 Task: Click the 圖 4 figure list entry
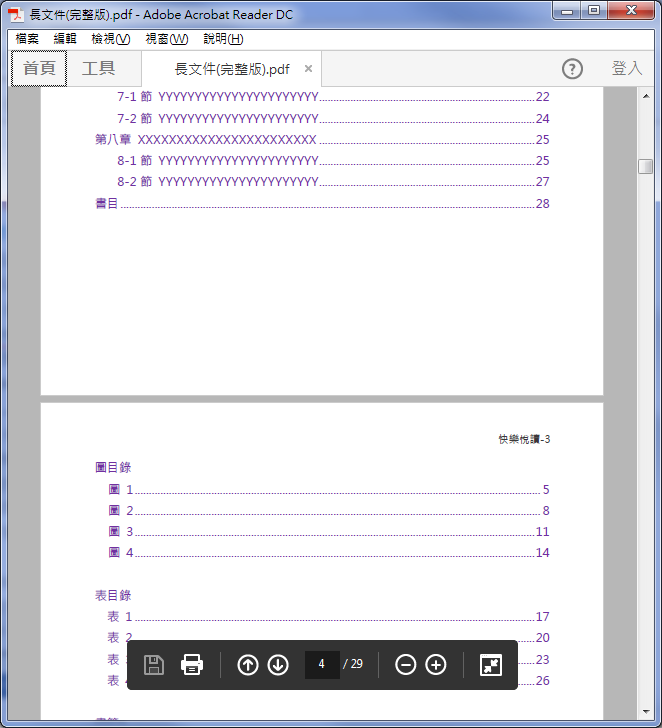[329, 552]
